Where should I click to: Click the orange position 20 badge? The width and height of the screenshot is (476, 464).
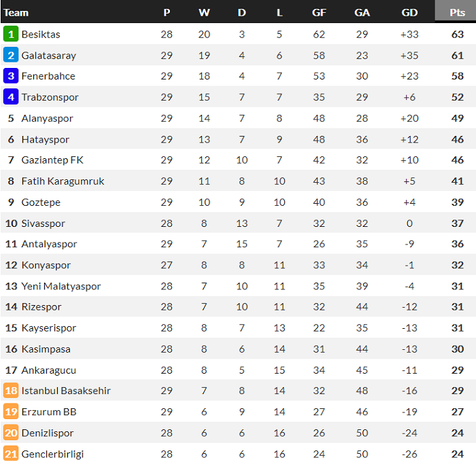pyautogui.click(x=11, y=433)
